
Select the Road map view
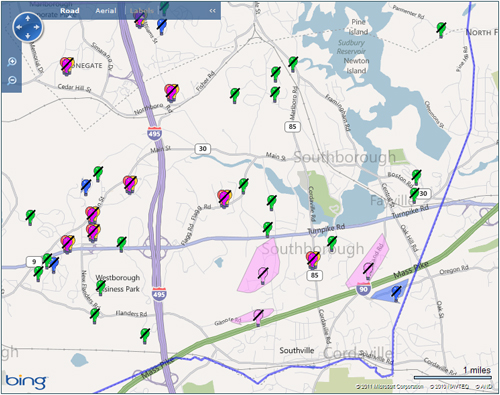70,11
